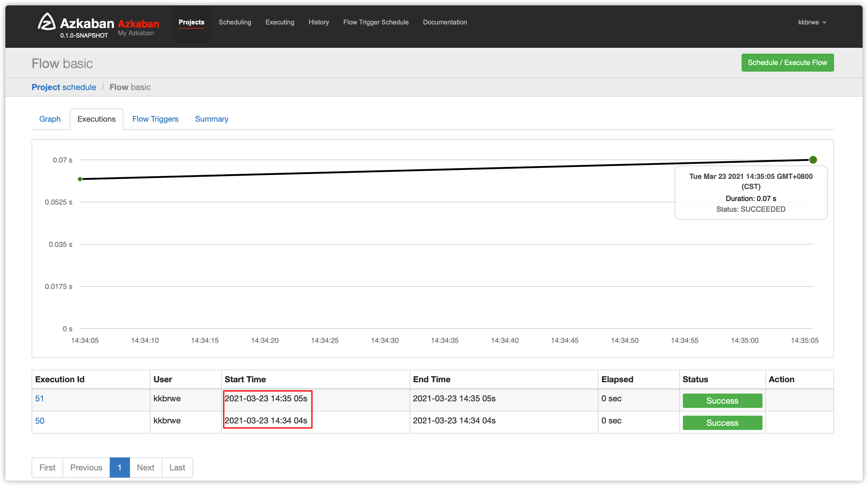
Task: Open the Summary tab
Action: [x=212, y=119]
